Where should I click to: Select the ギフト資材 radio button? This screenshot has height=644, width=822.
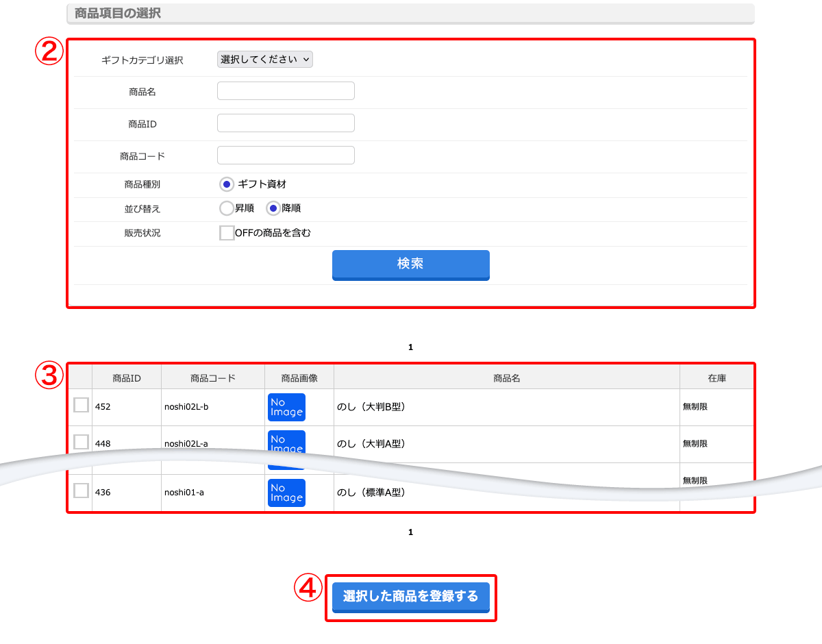point(227,184)
